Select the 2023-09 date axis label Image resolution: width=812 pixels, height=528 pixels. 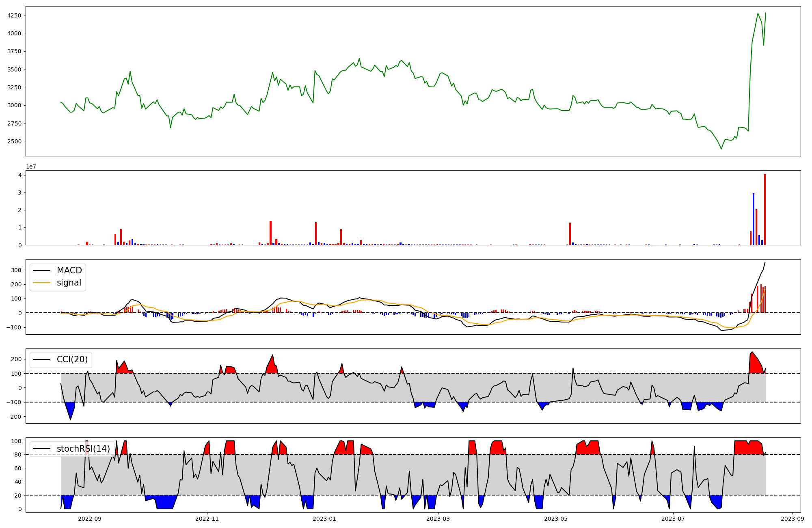[793, 519]
